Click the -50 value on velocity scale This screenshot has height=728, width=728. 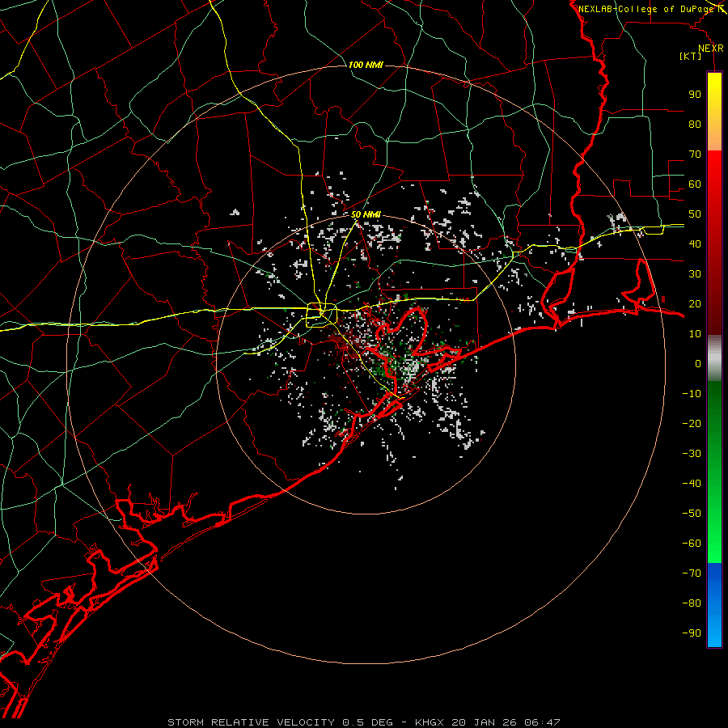pyautogui.click(x=692, y=514)
